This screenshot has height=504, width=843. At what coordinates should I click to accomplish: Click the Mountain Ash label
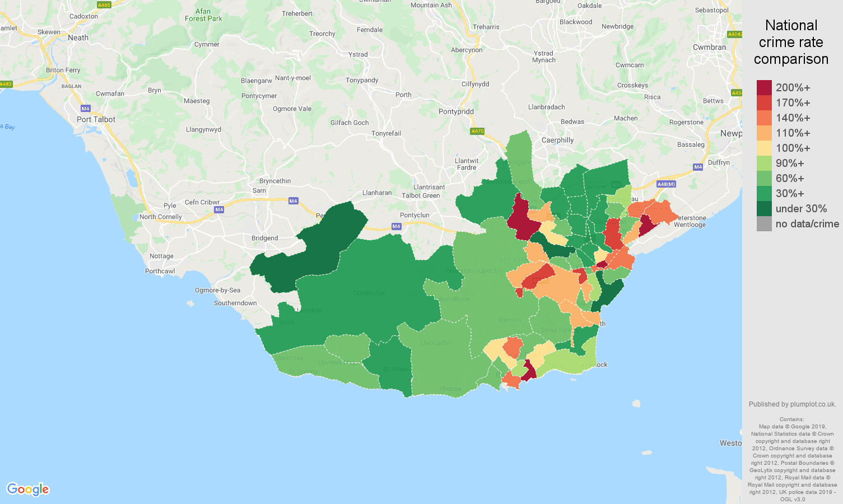pyautogui.click(x=431, y=5)
